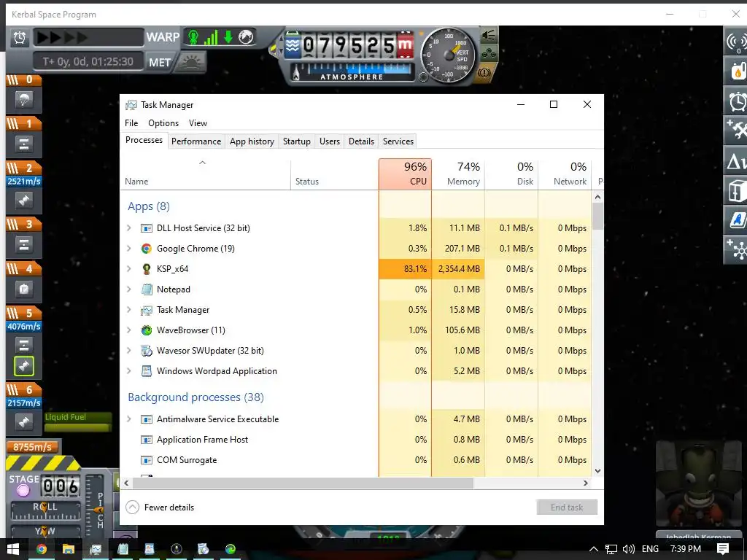Expand the DLL Host Service process row
This screenshot has height=560, width=747.
pos(128,228)
